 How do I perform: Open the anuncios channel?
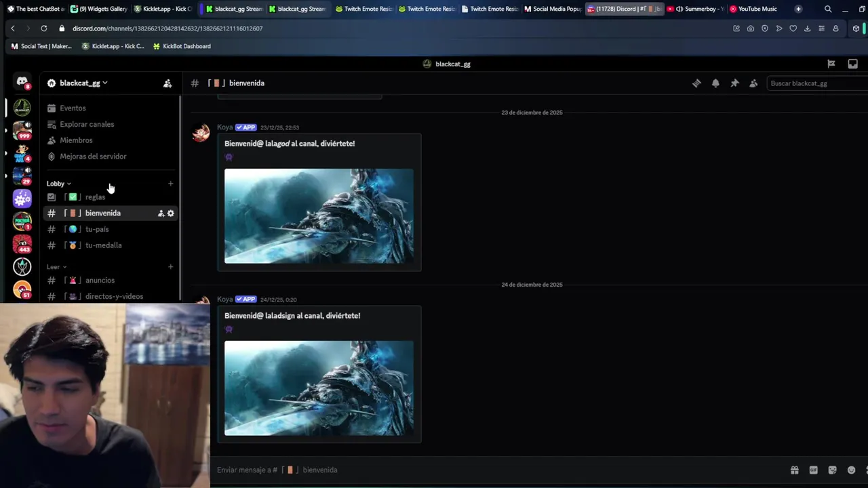point(111,281)
